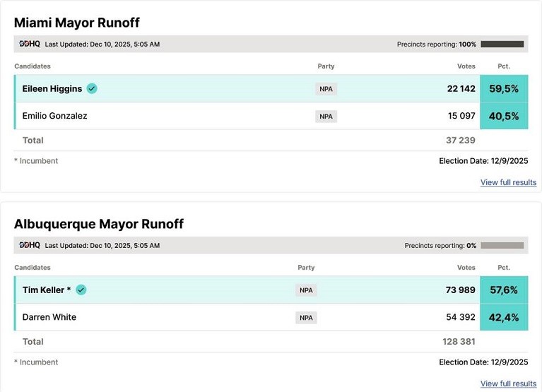Click winner checkmark beside Tim Keller
This screenshot has width=542, height=392.
coord(81,290)
